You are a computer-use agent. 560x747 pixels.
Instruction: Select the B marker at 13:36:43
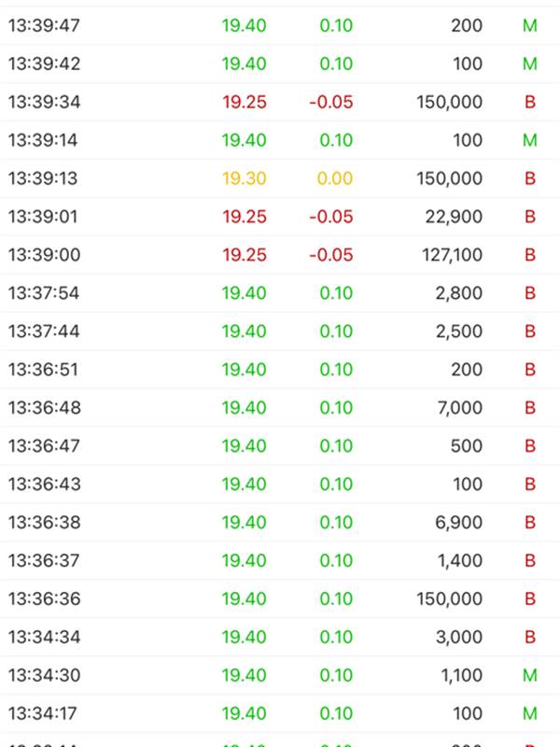point(530,485)
